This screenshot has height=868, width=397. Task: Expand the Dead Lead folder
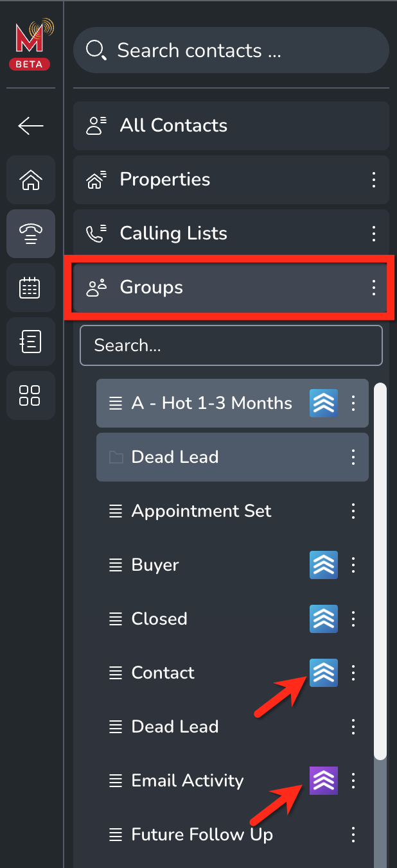point(233,457)
